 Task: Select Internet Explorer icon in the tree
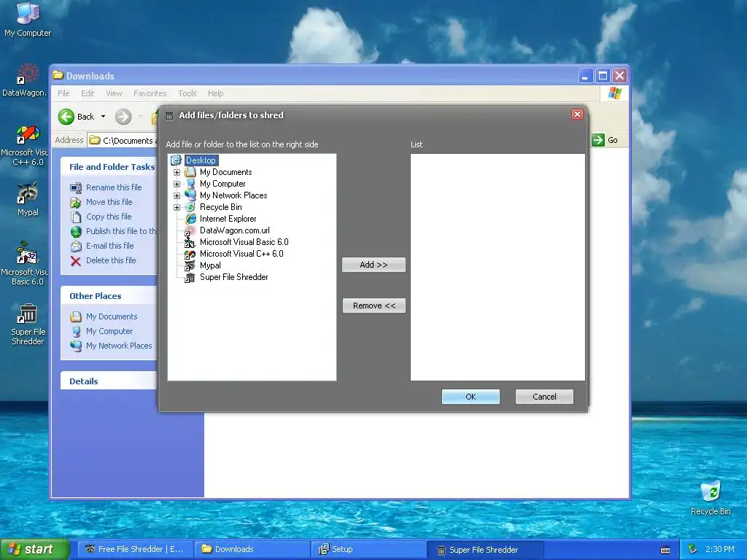coord(190,219)
